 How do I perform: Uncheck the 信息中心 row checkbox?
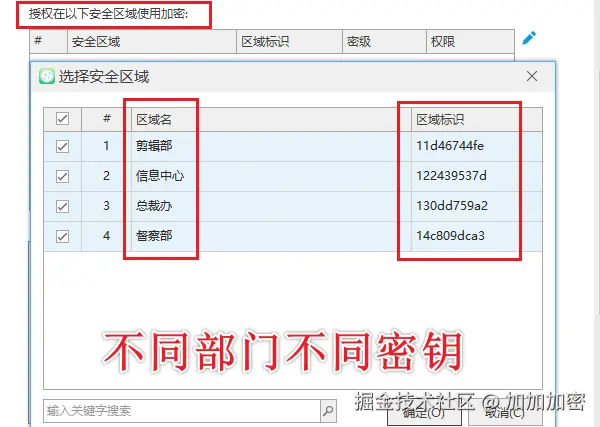pyautogui.click(x=62, y=176)
